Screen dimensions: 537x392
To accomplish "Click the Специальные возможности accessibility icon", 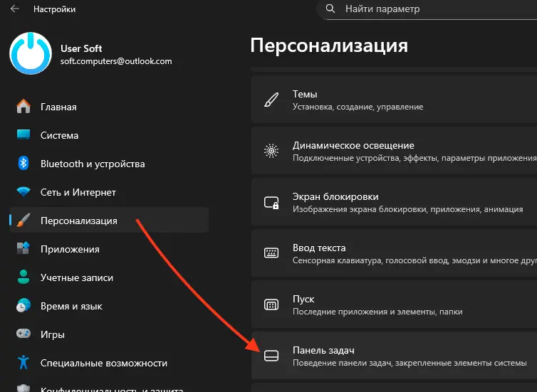I will coord(24,363).
